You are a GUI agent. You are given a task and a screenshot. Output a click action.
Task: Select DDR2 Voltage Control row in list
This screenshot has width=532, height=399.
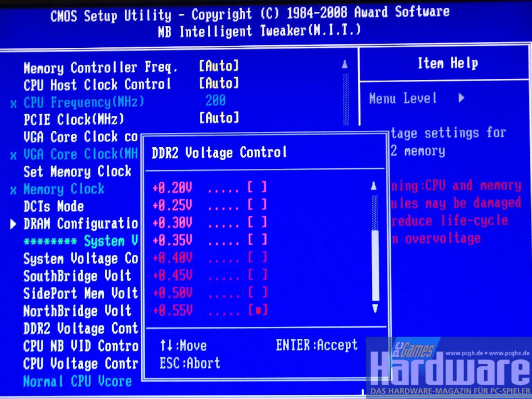pos(81,329)
